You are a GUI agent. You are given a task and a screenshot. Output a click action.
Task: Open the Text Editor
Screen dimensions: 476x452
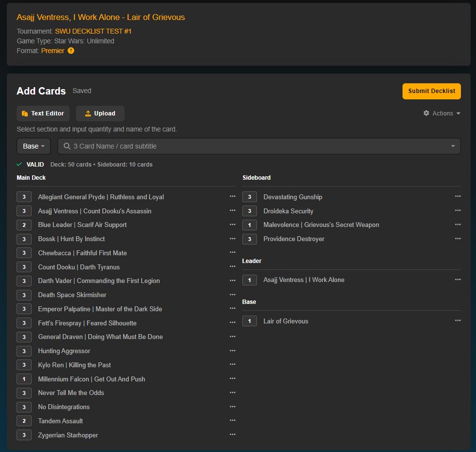click(43, 113)
